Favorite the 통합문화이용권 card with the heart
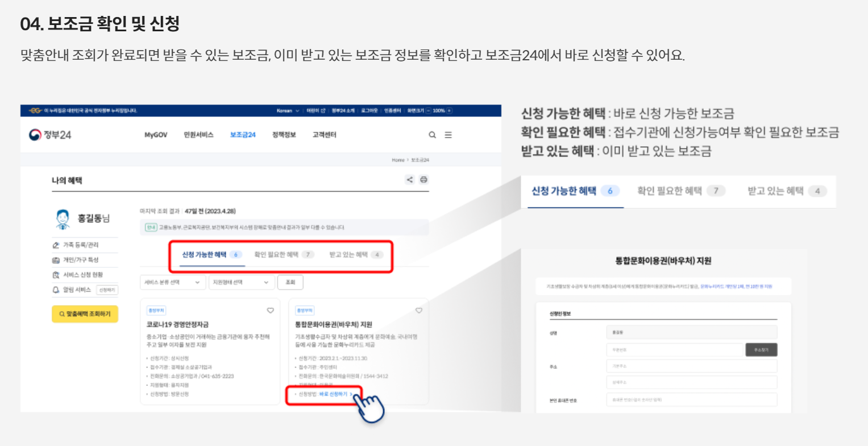Image resolution: width=868 pixels, height=446 pixels. coord(419,311)
